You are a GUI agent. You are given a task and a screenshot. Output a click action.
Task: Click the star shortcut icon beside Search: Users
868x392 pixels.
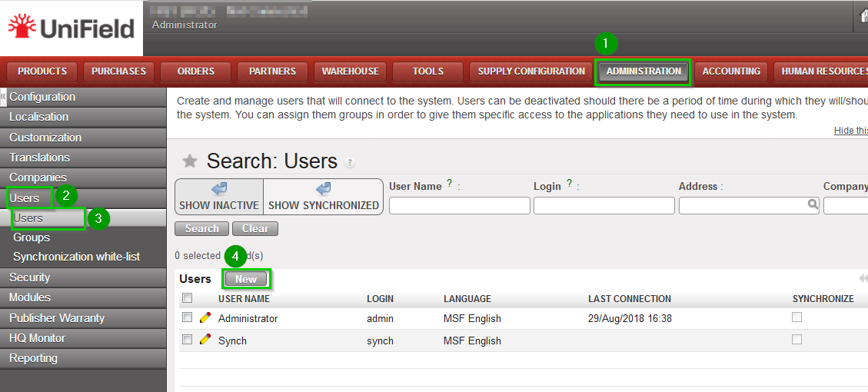tap(189, 161)
